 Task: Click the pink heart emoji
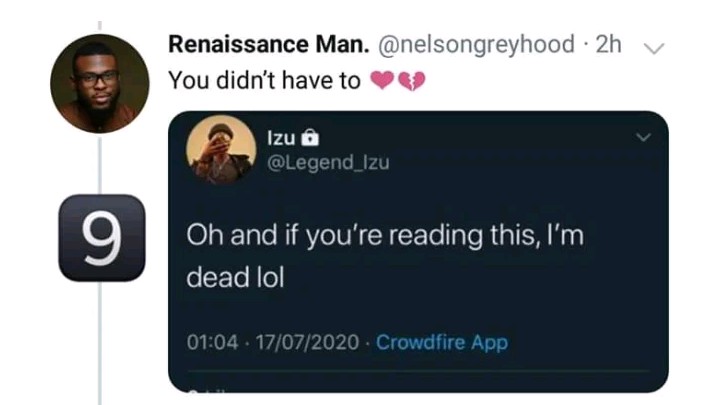[x=382, y=80]
